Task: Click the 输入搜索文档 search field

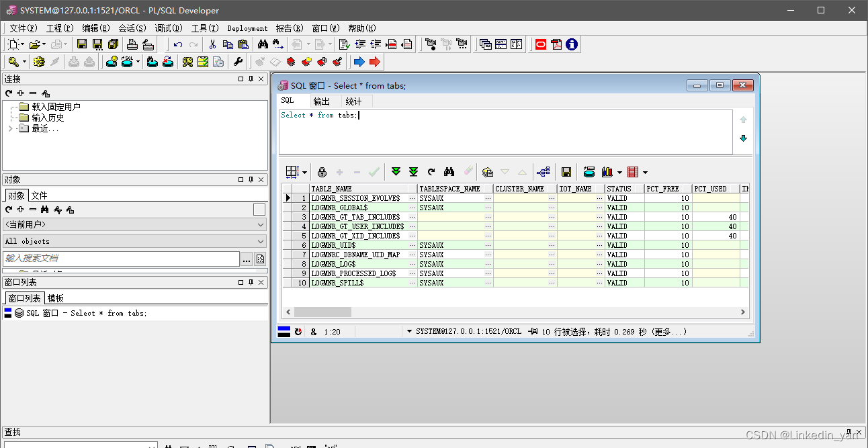Action: 121,259
